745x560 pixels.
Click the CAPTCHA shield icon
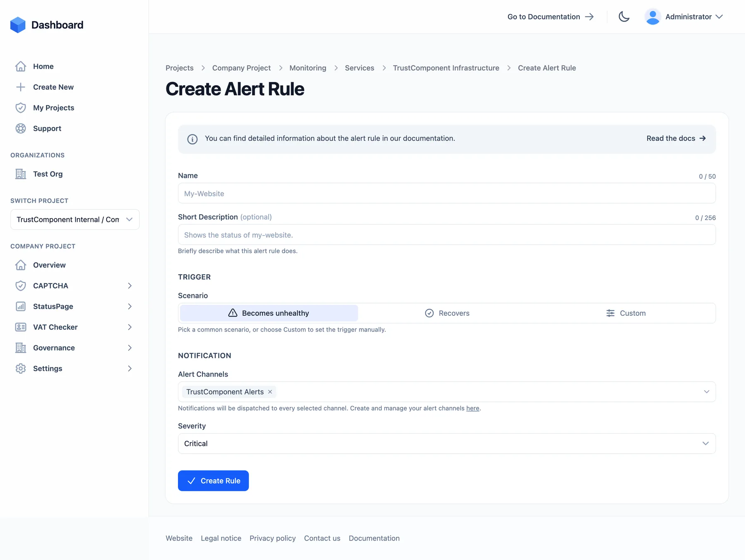pyautogui.click(x=21, y=286)
